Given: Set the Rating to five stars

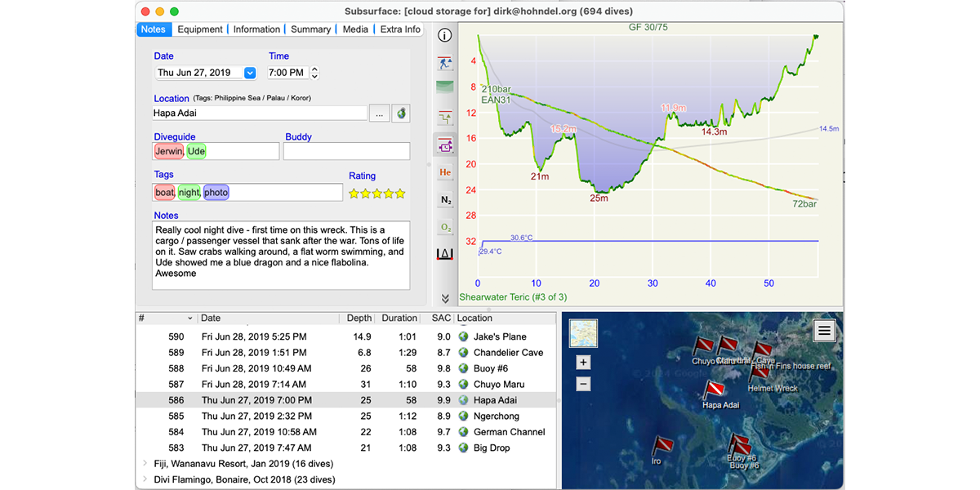Looking at the screenshot, I should pos(399,194).
